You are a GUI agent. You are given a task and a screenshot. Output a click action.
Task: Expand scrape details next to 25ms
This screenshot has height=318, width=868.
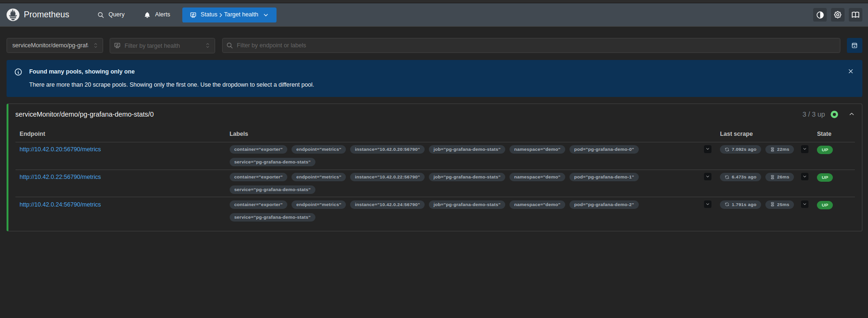[805, 205]
